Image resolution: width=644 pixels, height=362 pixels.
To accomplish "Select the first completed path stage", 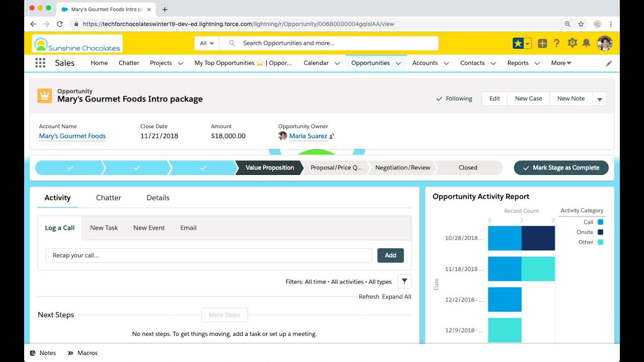I will click(69, 168).
